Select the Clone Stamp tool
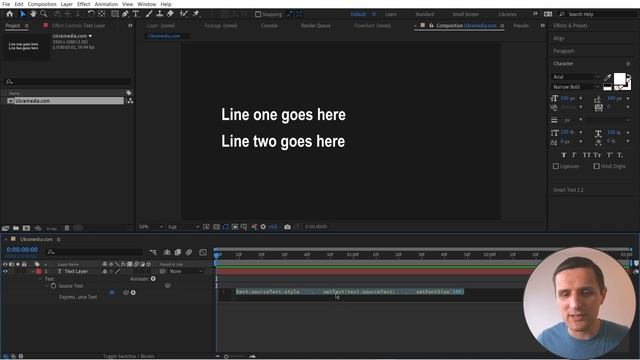This screenshot has width=640, height=360. 160,14
